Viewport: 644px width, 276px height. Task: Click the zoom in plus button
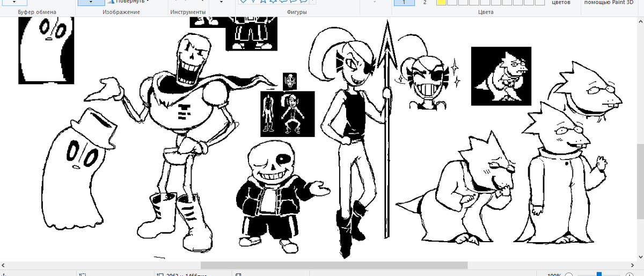tap(630, 274)
